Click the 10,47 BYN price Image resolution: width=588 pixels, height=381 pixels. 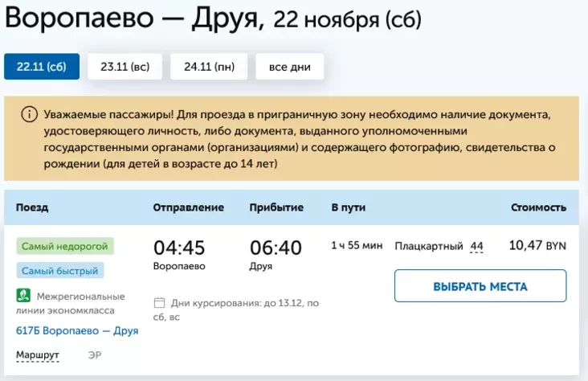[x=537, y=246]
